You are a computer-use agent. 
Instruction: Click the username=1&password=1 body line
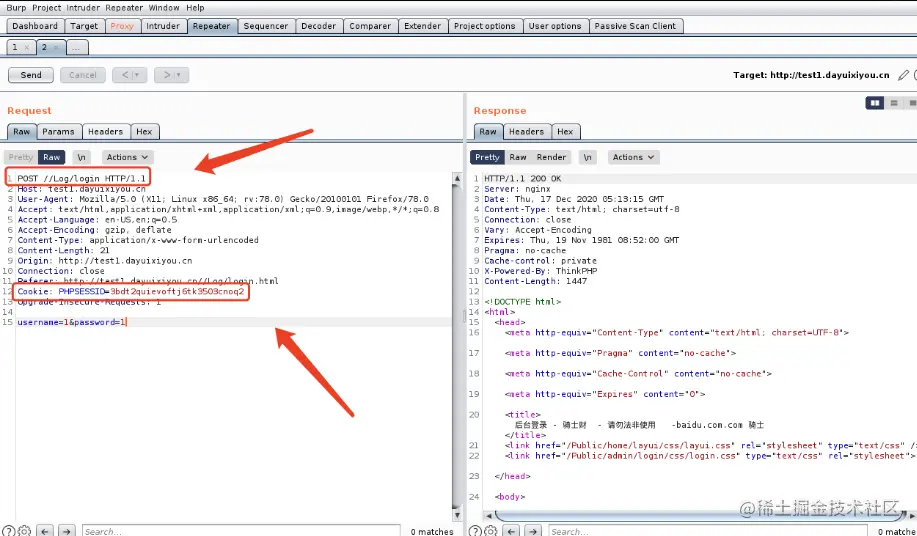tap(72, 322)
